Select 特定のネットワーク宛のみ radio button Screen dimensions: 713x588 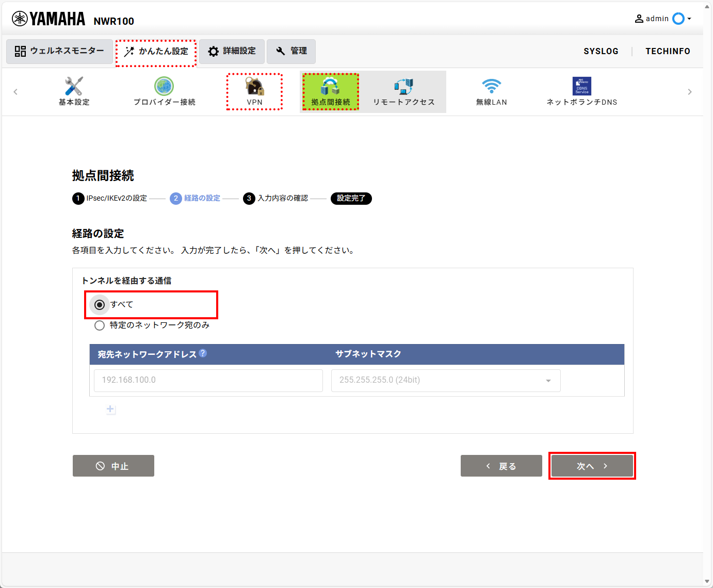[x=100, y=325]
